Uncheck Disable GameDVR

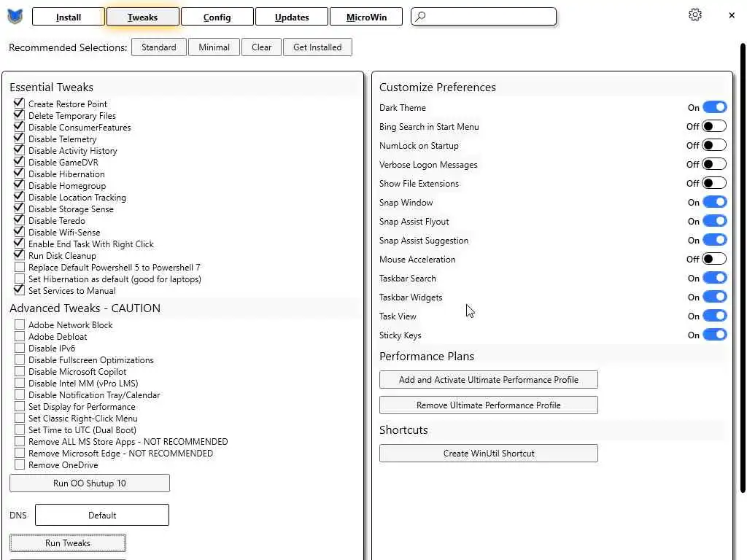20,162
